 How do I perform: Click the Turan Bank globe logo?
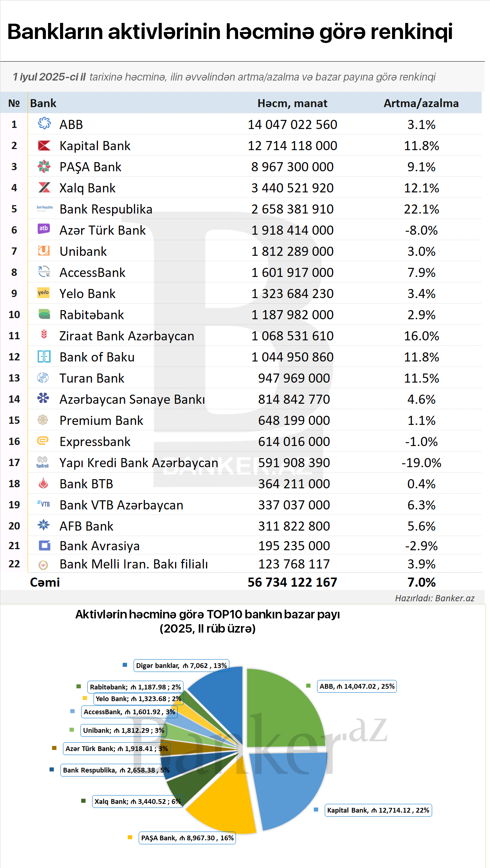click(x=43, y=378)
